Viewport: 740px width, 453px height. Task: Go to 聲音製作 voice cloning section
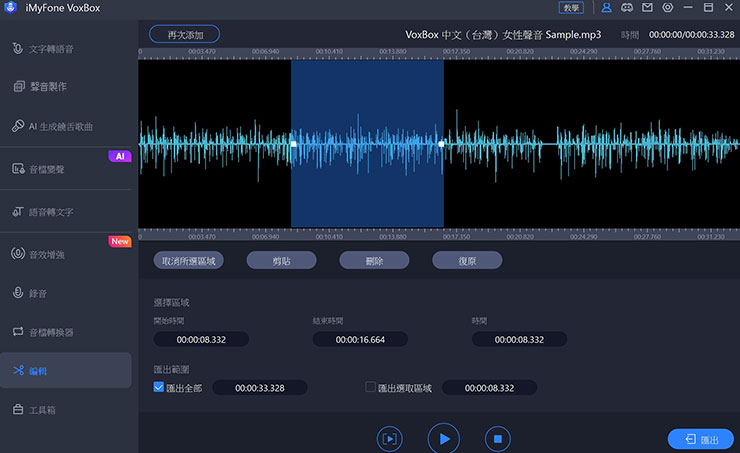(x=66, y=87)
